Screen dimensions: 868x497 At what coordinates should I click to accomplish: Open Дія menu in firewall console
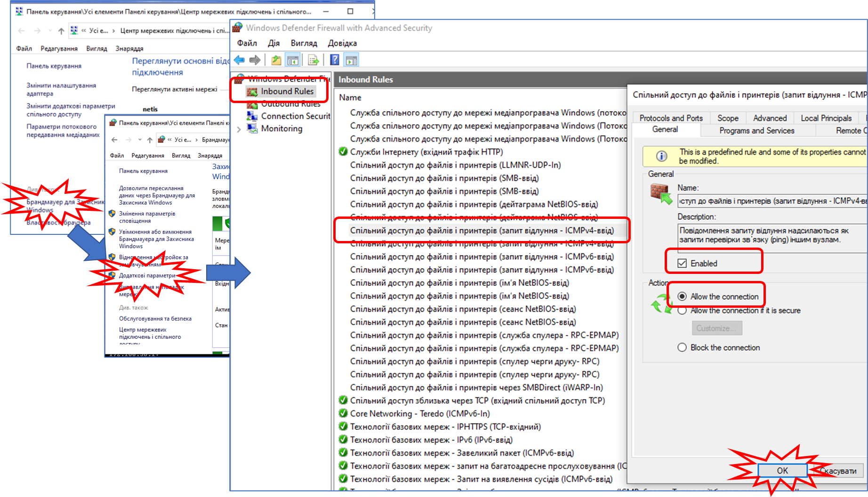pos(274,43)
